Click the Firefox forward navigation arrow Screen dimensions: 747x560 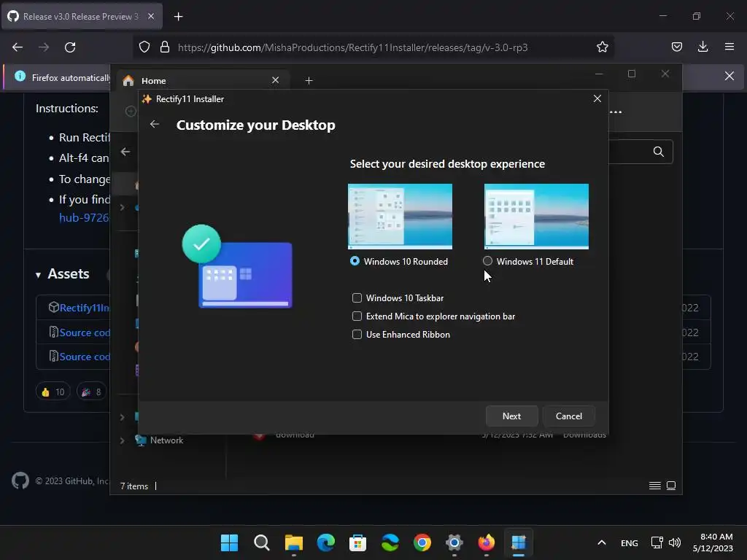click(44, 47)
